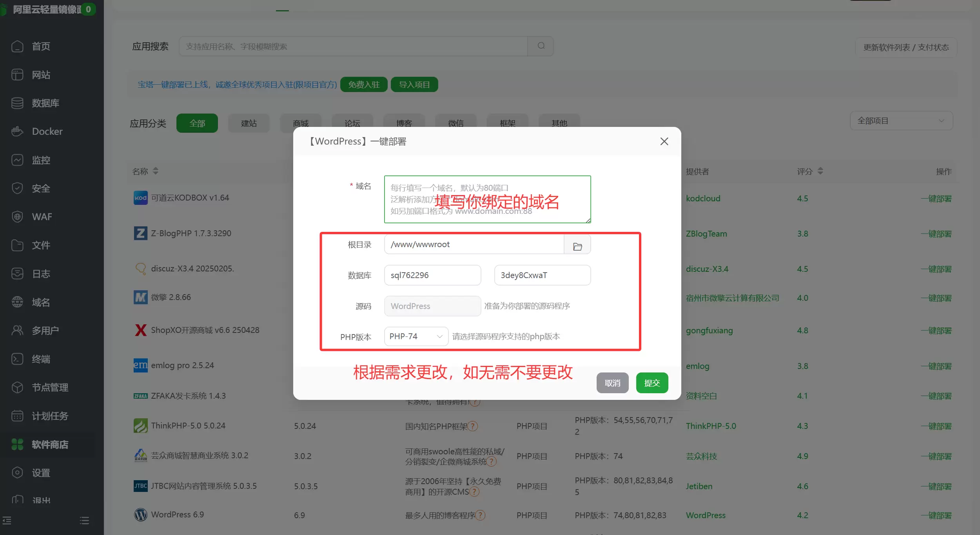Viewport: 980px width, 535px height.
Task: Click the database name field sql762296
Action: (432, 275)
